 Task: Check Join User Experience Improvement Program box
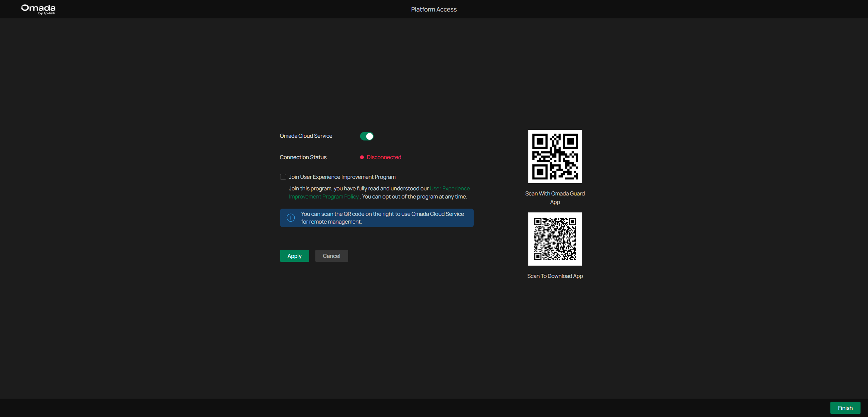click(283, 177)
